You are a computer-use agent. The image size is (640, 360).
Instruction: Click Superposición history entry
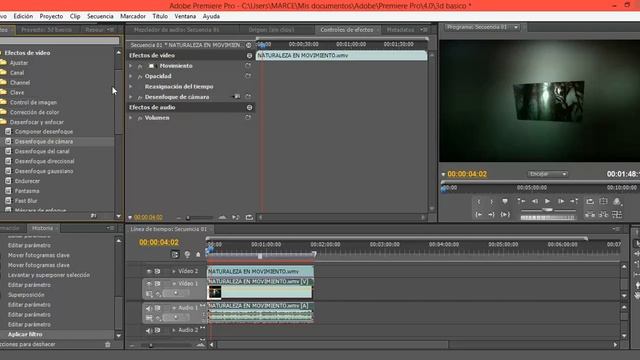[x=26, y=295]
